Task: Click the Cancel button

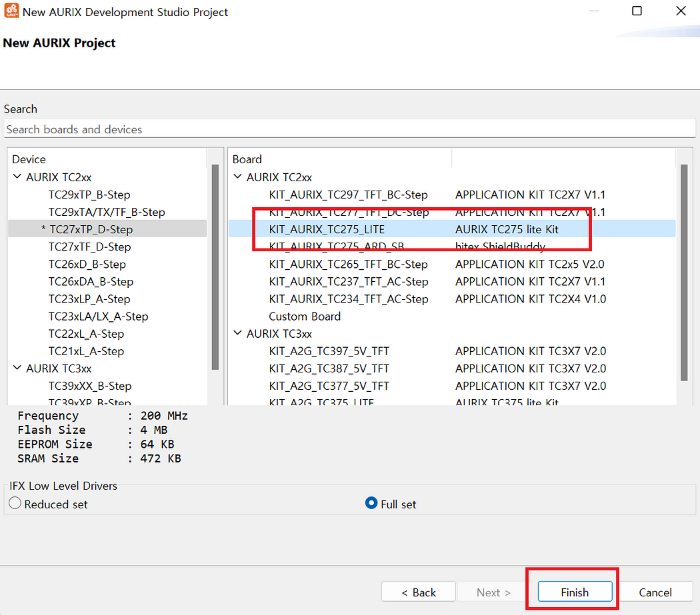Action: 655,592
